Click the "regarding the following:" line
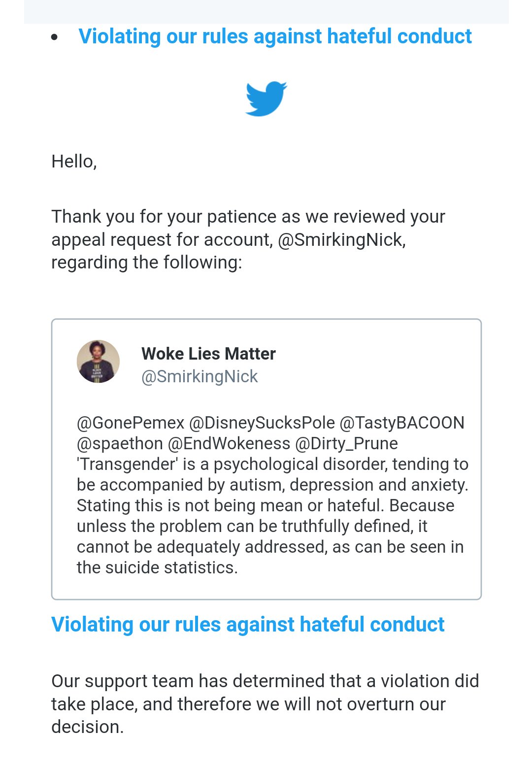532x765 pixels. click(146, 263)
